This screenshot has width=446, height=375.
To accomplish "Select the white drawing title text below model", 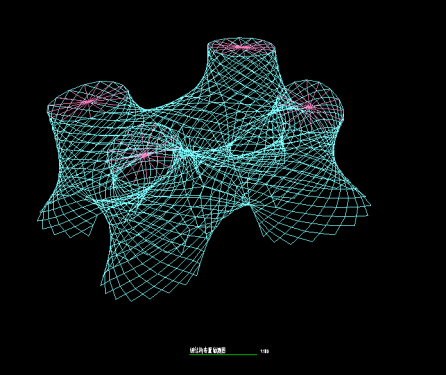I will 208,350.
